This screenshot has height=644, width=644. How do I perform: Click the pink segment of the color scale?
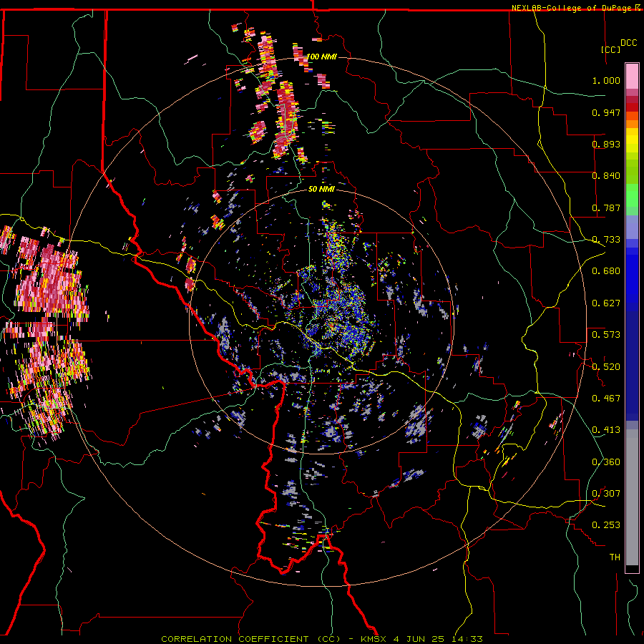pyautogui.click(x=632, y=77)
